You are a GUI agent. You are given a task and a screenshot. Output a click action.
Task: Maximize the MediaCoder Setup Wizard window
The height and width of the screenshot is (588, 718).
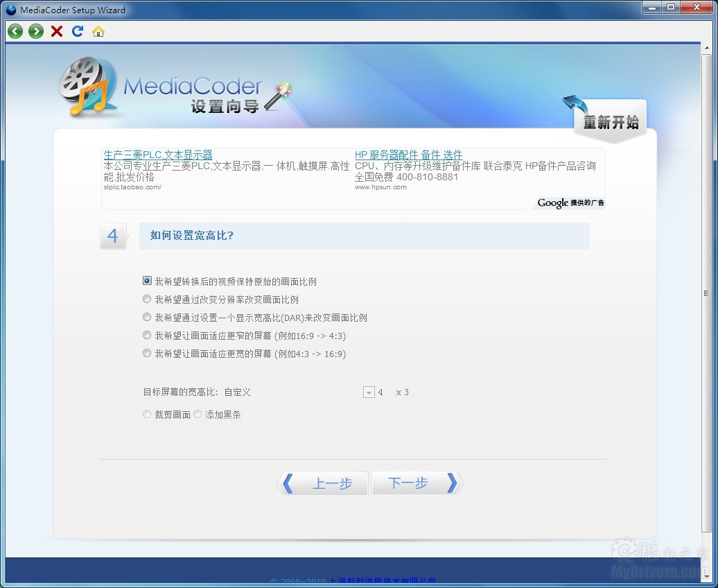(x=671, y=8)
